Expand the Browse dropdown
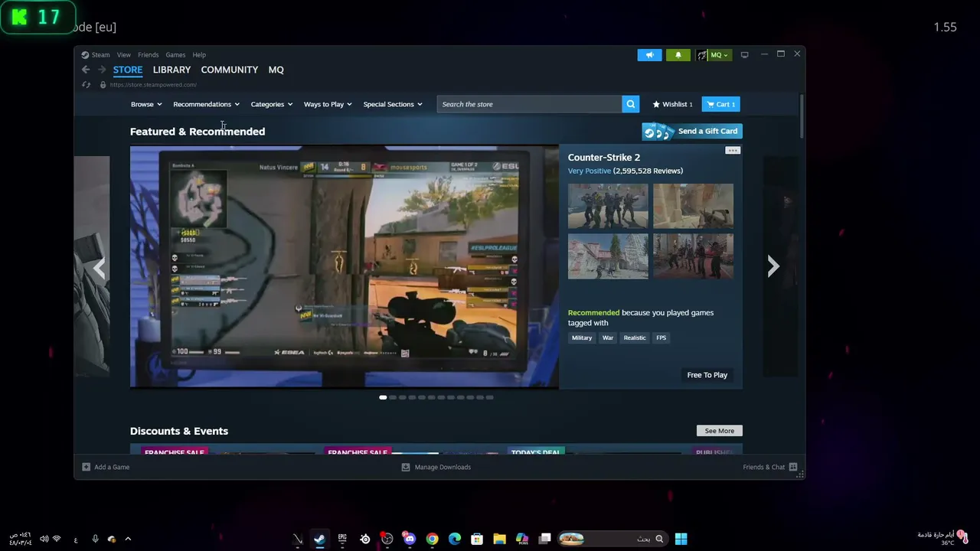The width and height of the screenshot is (980, 551). (x=146, y=104)
